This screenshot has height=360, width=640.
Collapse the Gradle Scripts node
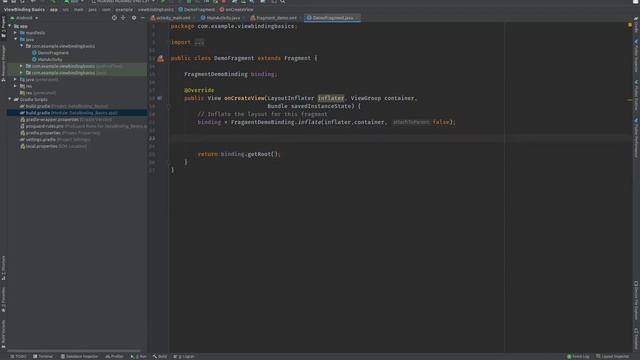10,100
